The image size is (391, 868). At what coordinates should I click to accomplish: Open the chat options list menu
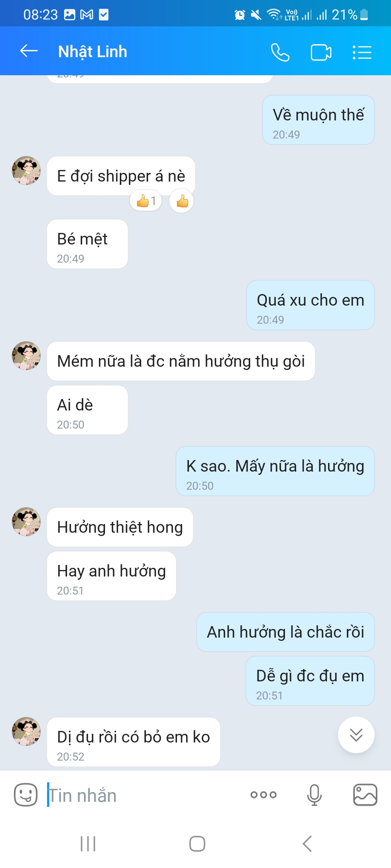point(362,52)
